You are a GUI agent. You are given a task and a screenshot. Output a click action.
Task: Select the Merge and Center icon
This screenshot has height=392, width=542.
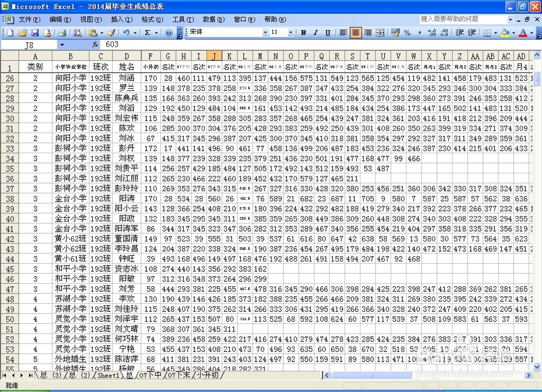point(380,32)
